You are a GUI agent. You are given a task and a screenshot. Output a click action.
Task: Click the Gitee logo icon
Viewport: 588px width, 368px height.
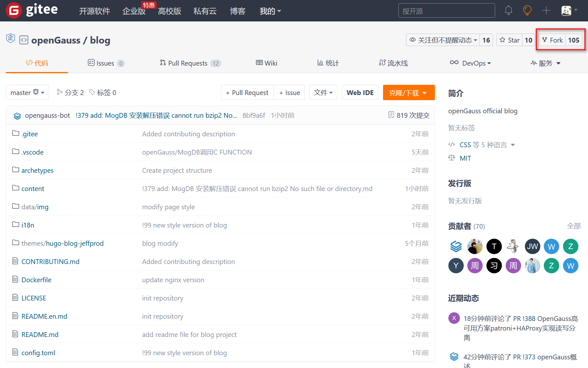tap(14, 11)
